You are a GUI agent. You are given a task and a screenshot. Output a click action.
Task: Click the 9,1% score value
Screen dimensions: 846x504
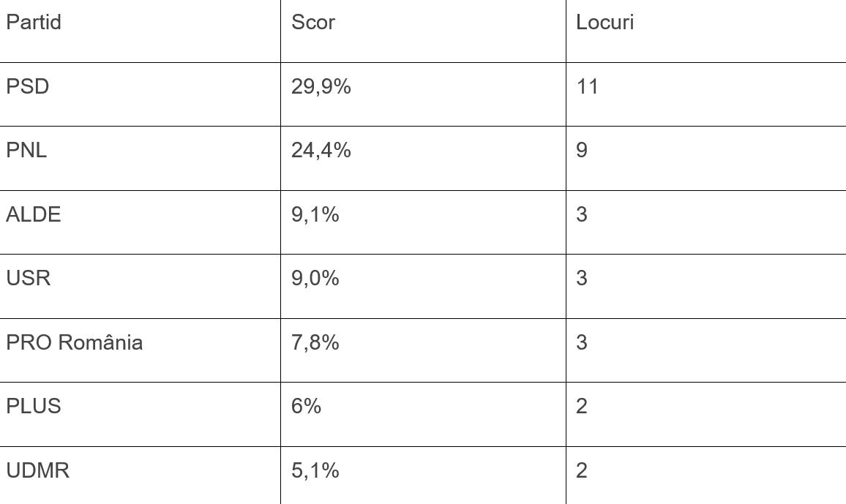point(315,214)
